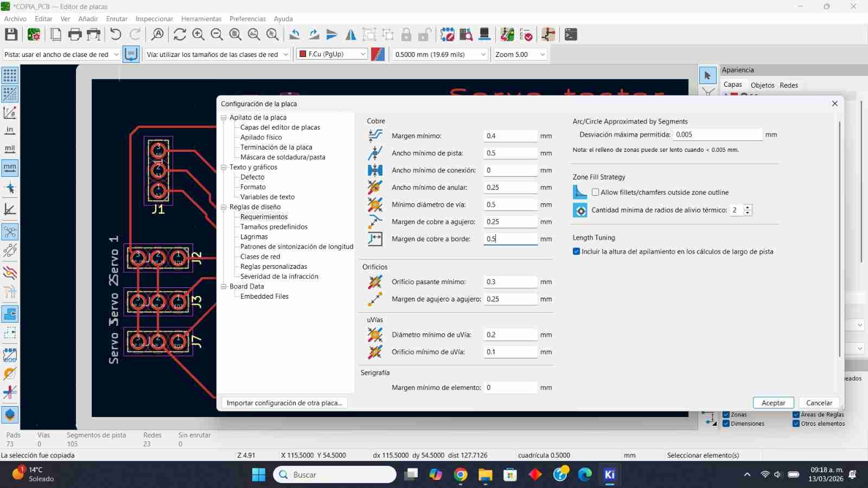Switch units to mils in left toolbar

click(10, 149)
